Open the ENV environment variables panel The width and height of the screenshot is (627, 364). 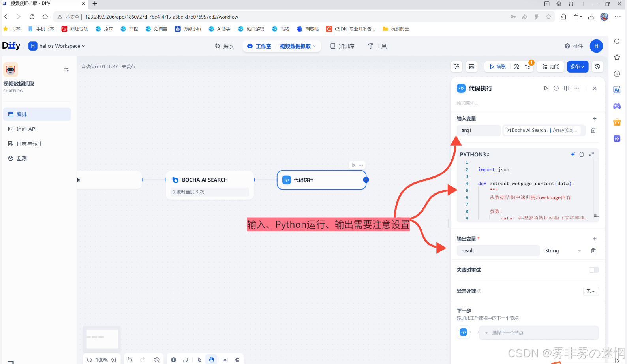(x=472, y=67)
